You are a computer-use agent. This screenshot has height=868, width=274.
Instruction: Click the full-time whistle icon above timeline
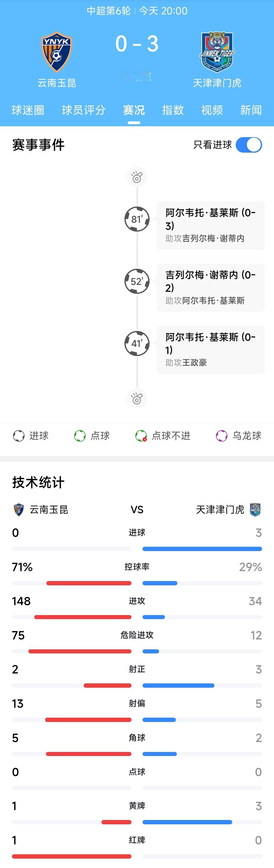coord(137,176)
